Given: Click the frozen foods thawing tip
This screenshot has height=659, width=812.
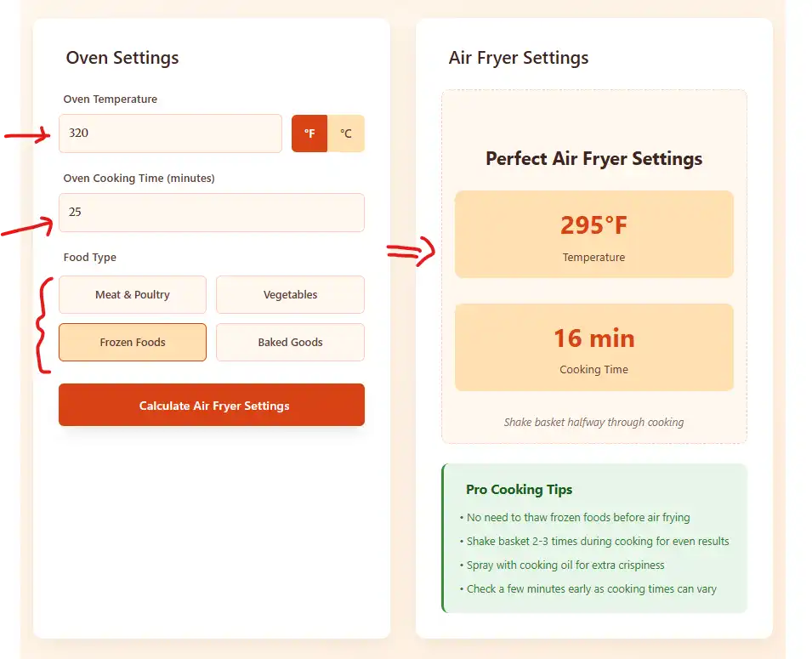Looking at the screenshot, I should (x=577, y=517).
